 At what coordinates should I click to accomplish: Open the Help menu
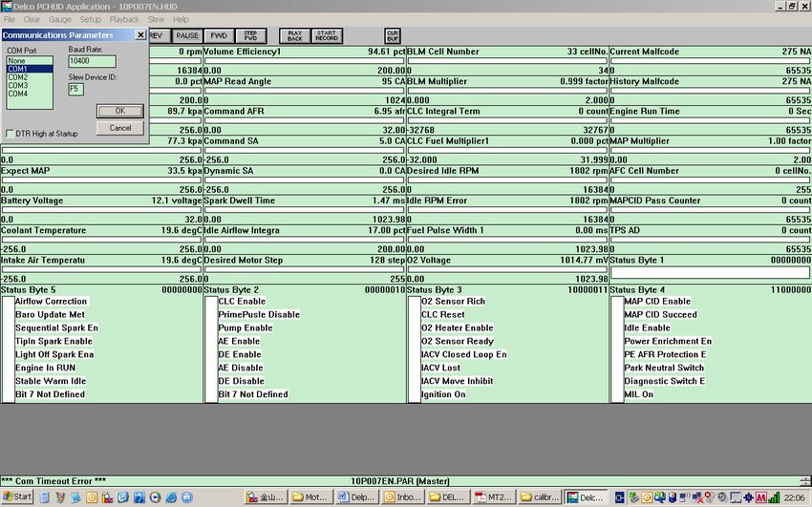[x=181, y=19]
